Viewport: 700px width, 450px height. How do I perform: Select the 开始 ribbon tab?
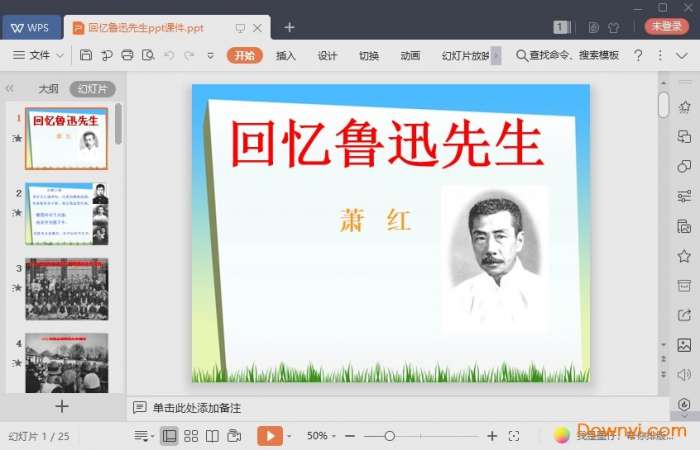[245, 55]
